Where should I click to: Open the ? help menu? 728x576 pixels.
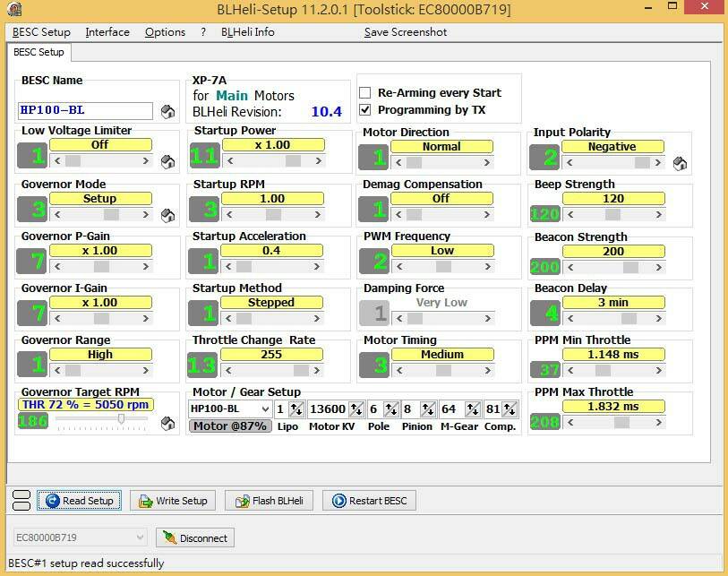pyautogui.click(x=203, y=32)
